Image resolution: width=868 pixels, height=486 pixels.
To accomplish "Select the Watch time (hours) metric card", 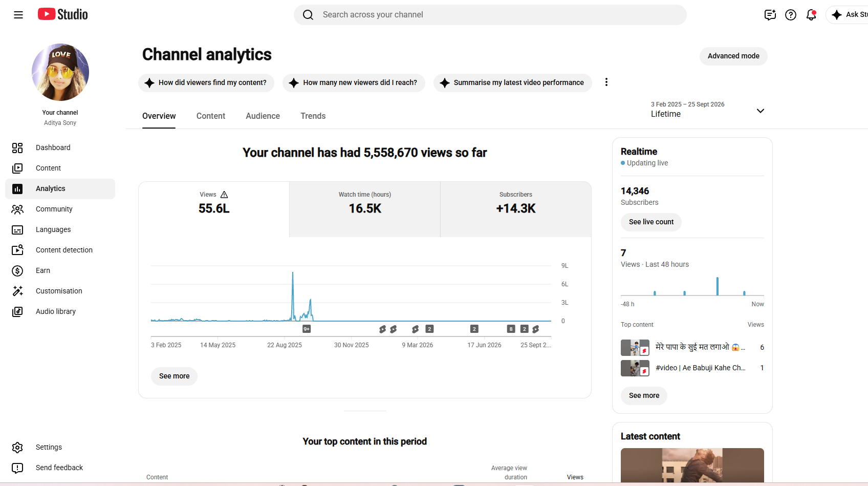I will pos(365,209).
